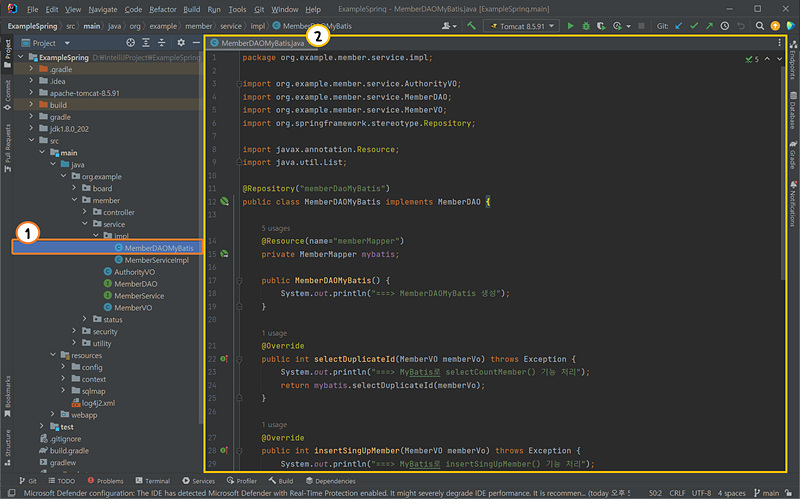Expand the board package
The image size is (800, 499).
point(74,188)
